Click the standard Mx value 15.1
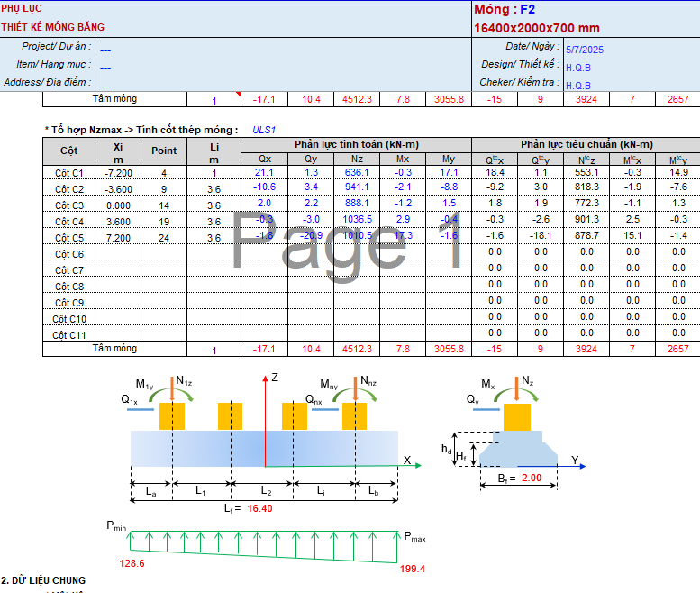Viewport: 700px width, 593px height. click(x=632, y=235)
